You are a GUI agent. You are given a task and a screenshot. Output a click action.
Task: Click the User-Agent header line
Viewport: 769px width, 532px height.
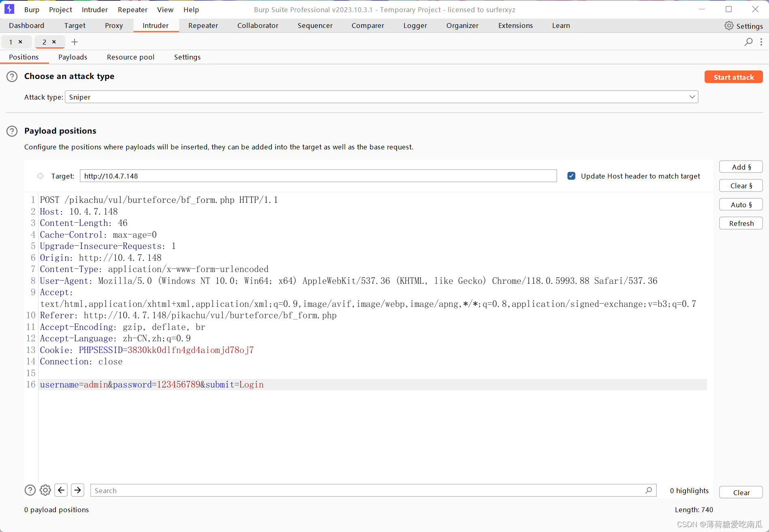coord(348,281)
